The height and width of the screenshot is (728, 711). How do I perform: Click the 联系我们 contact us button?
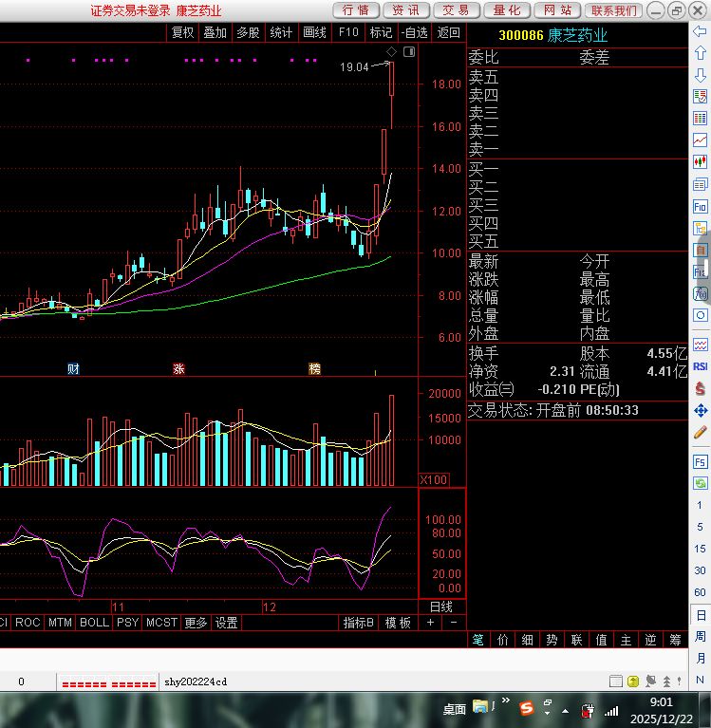(614, 10)
